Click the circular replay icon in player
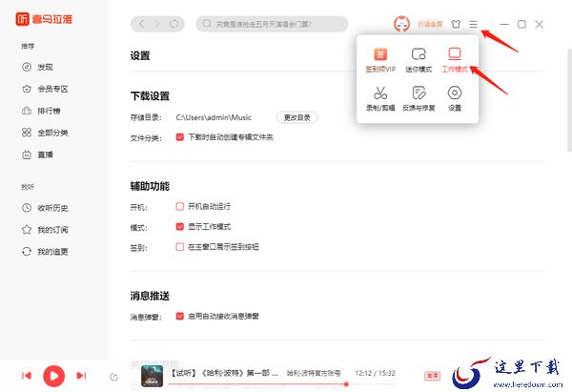Viewport: 572px width, 392px height. (113, 377)
